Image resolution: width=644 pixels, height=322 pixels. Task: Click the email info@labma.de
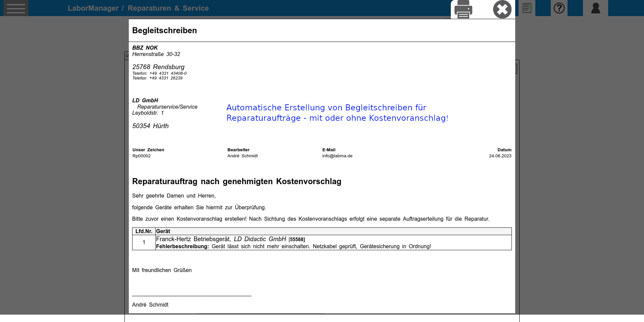click(x=337, y=156)
